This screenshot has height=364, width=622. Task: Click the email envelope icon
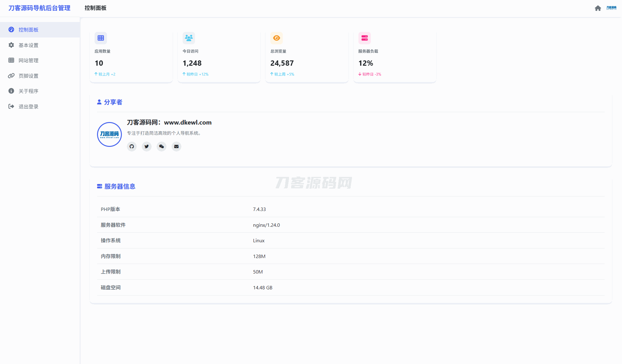tap(176, 147)
